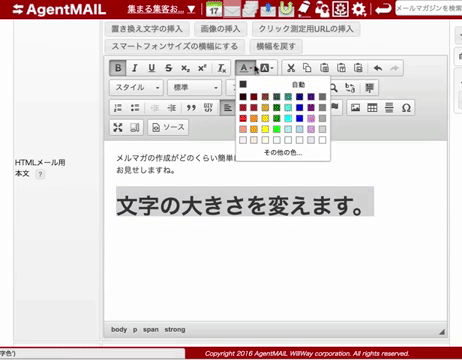
Task: Click the Redo arrow icon
Action: coord(394,68)
